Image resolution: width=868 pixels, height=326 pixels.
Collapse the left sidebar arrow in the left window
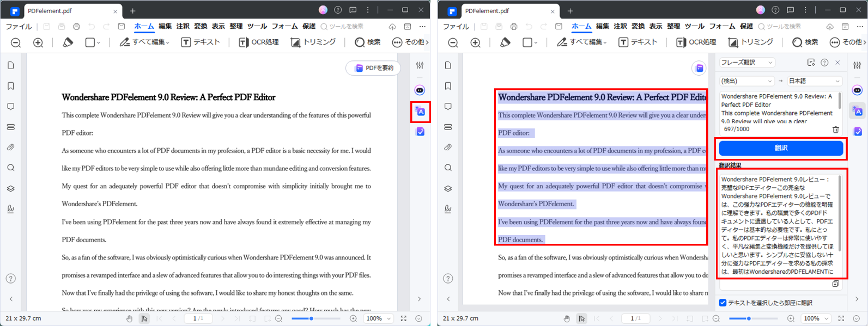tap(11, 299)
